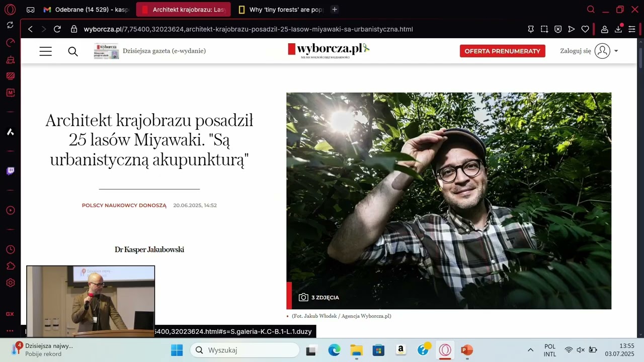This screenshot has width=644, height=362.
Task: Open GX Corner in the sidebar
Action: coord(10,314)
